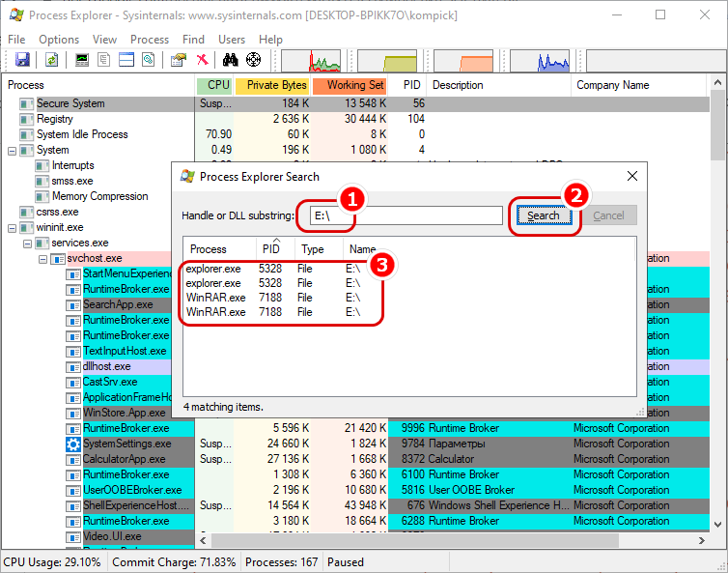Open the Users menu

[x=232, y=40]
